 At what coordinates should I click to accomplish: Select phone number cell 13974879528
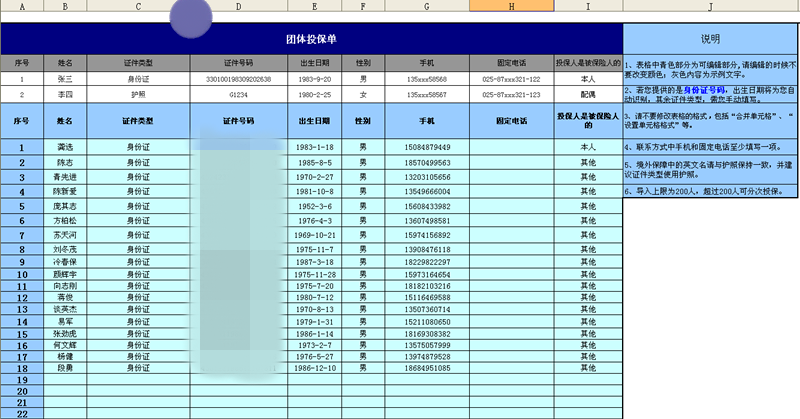[x=427, y=356]
